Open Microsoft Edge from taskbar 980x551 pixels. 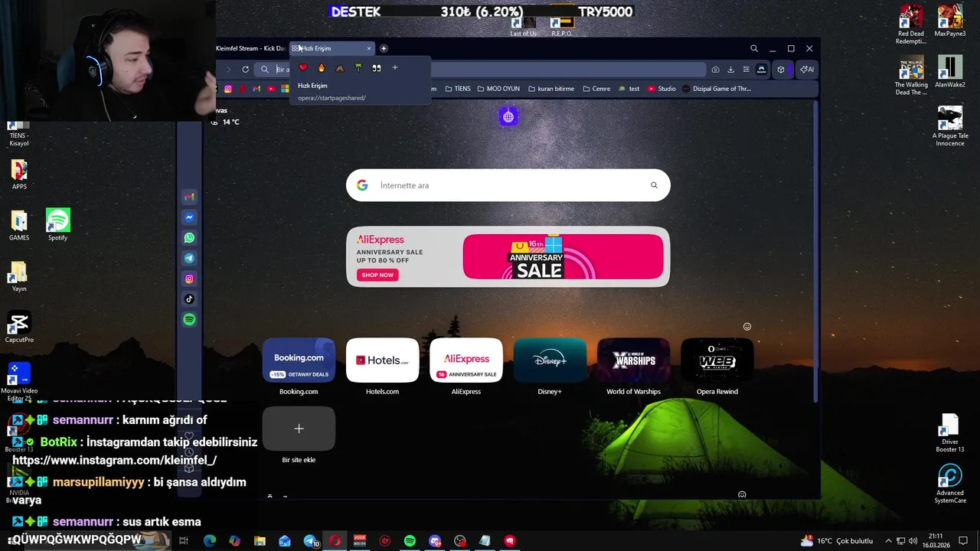pyautogui.click(x=209, y=541)
